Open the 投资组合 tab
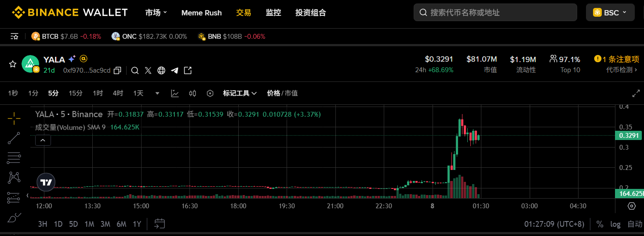The image size is (644, 236). pos(311,12)
